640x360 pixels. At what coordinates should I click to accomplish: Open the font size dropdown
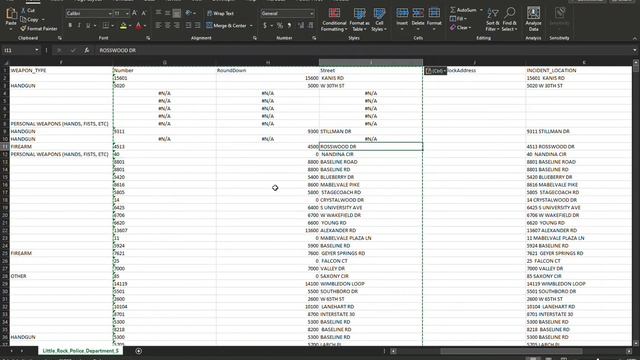point(127,13)
